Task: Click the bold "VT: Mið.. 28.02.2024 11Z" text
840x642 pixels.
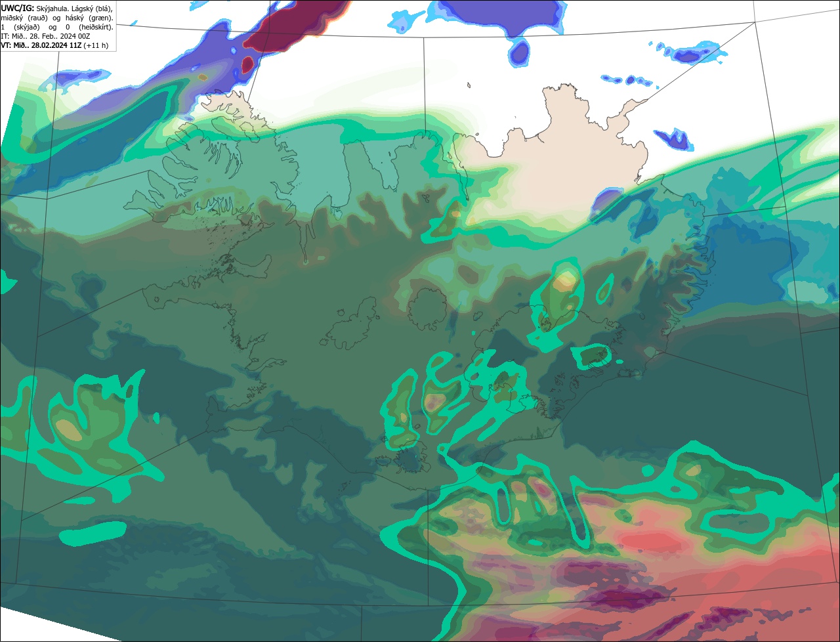Action: coord(41,45)
